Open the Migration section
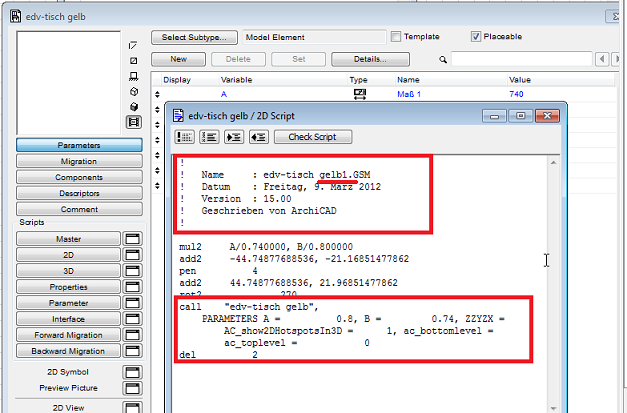The width and height of the screenshot is (627, 413). [79, 161]
